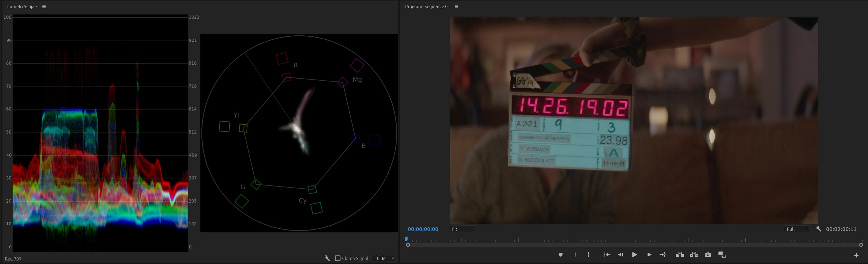Screen dimensions: 868x264
Task: Click the 00:02:00:11 duration timecode
Action: 841,229
